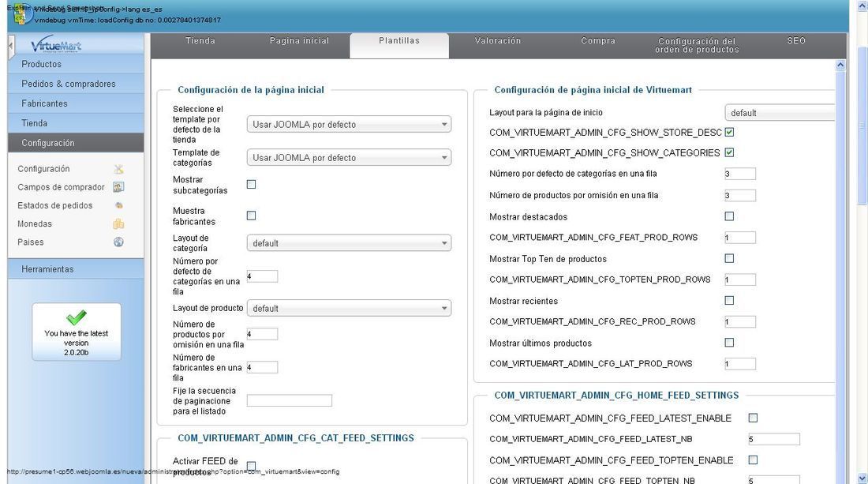Uncheck COM_VIRTUEMART_ADMIN_CFG_SHOW_STORE_DESC
This screenshot has width=868, height=484.
coord(730,133)
